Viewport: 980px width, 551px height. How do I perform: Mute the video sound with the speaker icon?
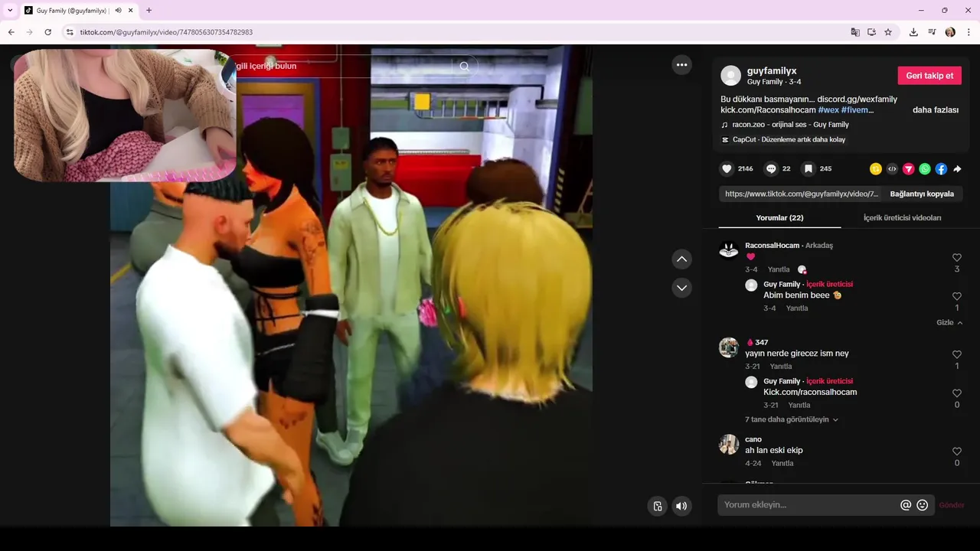[681, 506]
